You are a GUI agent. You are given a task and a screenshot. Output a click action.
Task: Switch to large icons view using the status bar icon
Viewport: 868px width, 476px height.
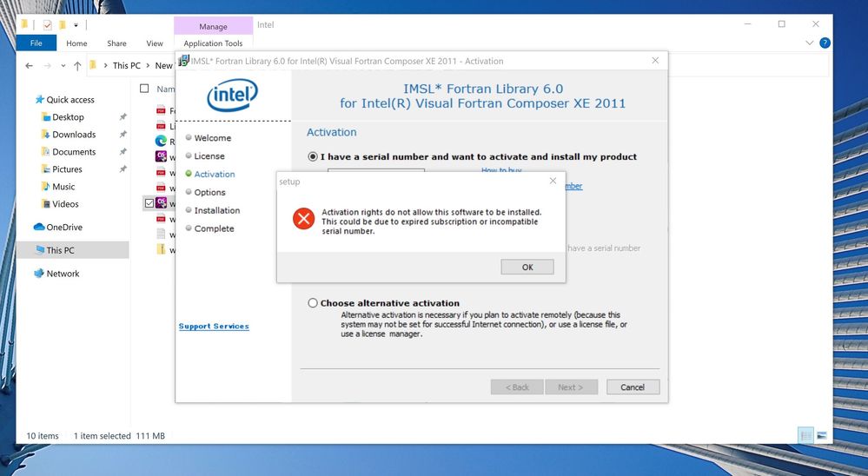coord(821,435)
